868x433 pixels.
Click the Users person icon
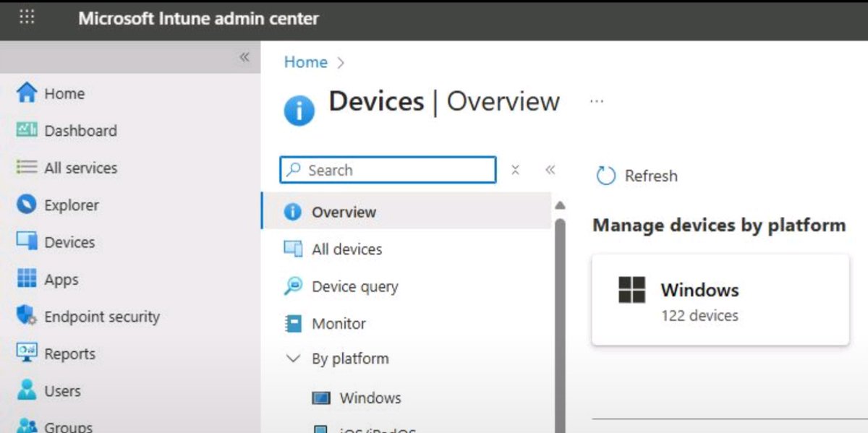click(27, 390)
